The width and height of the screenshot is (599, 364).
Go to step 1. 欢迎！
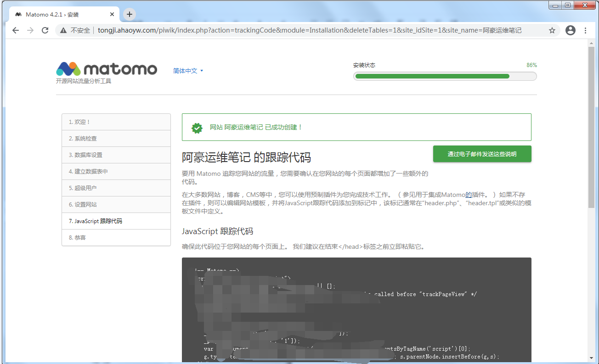(x=116, y=122)
